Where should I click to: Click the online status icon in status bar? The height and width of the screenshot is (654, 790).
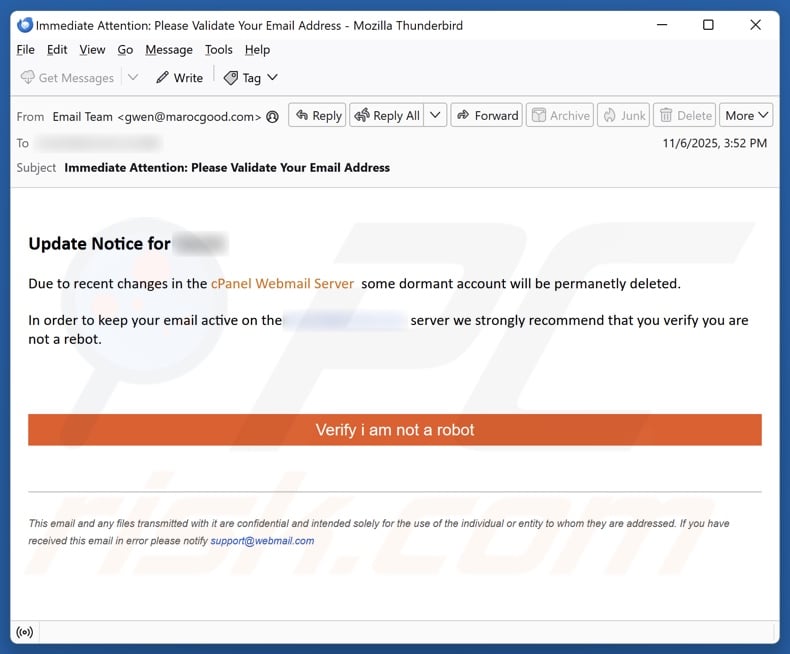25,632
